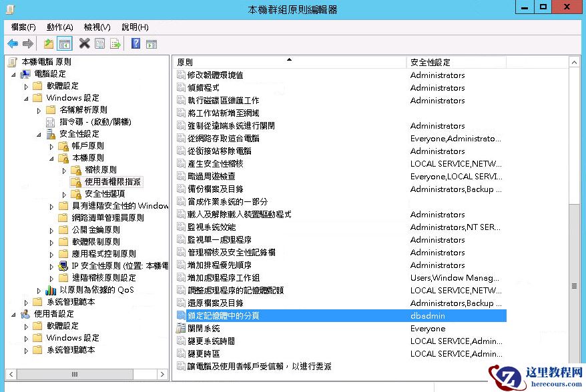Click the 修改韌體環境值 policy icon

pyautogui.click(x=181, y=75)
